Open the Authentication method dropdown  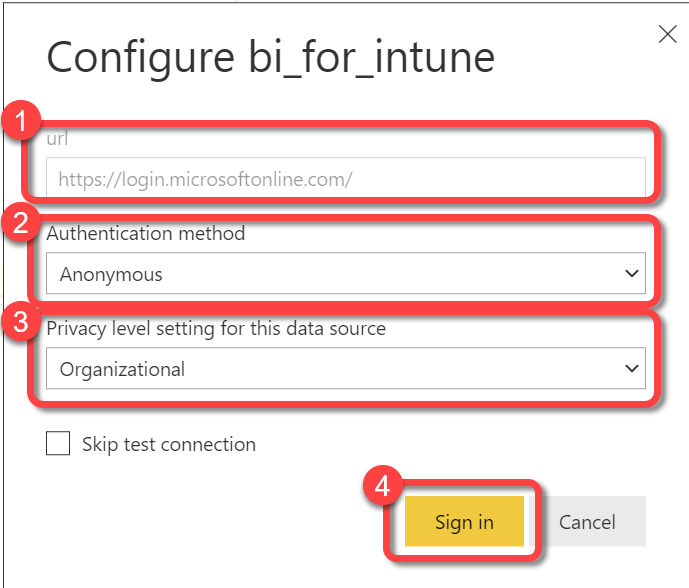346,273
